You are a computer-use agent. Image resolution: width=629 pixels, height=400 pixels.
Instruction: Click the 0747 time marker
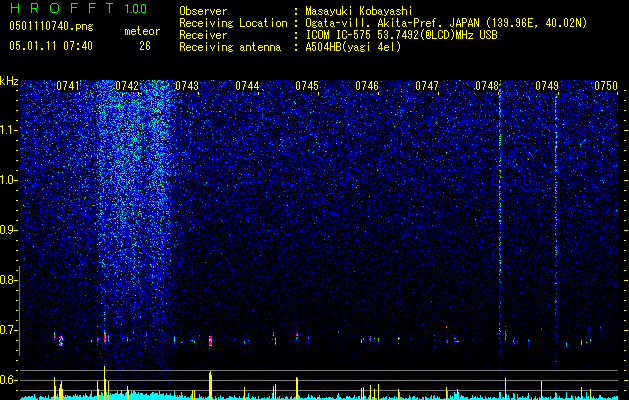[427, 86]
